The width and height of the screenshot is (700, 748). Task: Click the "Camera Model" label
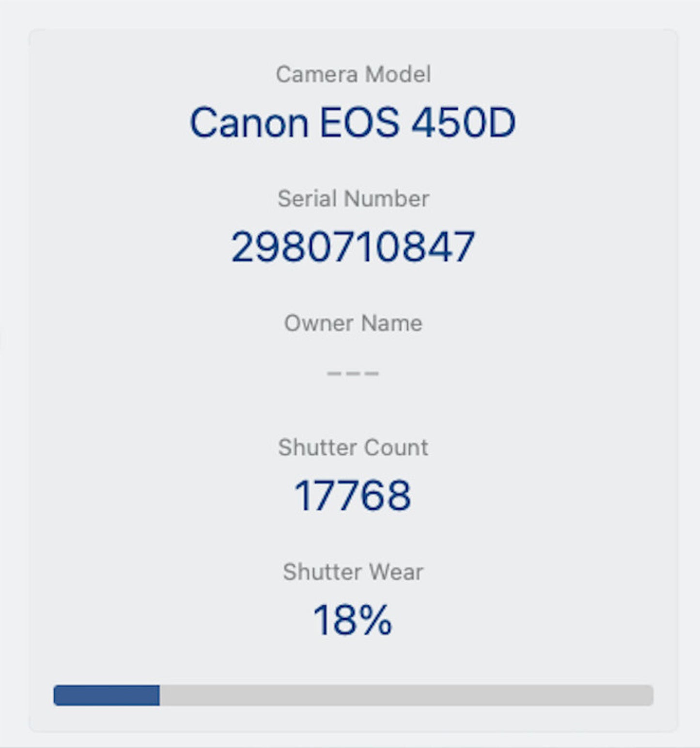[x=353, y=75]
